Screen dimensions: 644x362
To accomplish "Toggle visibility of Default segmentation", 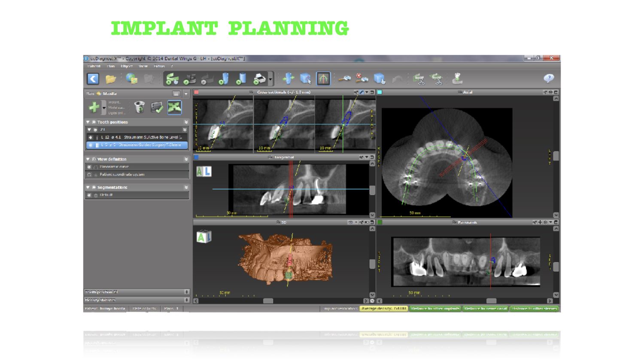I will point(89,195).
